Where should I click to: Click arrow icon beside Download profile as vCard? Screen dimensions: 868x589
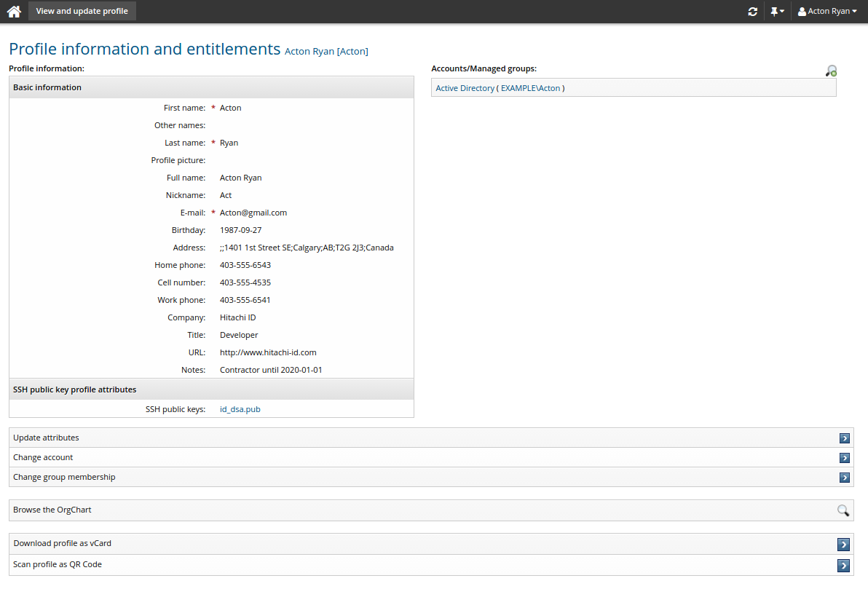[844, 544]
